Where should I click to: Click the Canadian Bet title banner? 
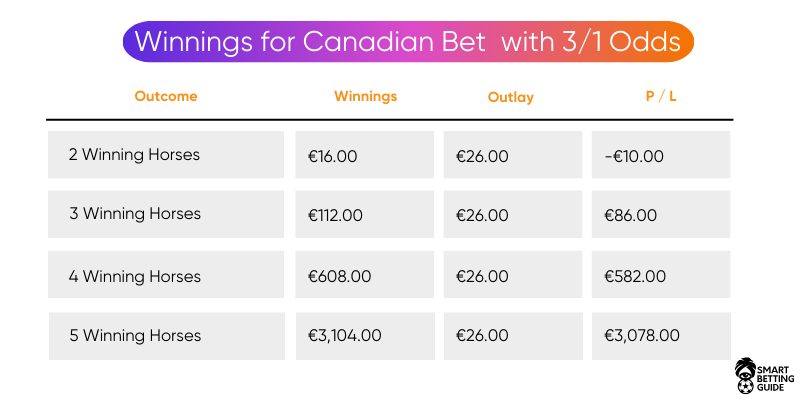[408, 41]
